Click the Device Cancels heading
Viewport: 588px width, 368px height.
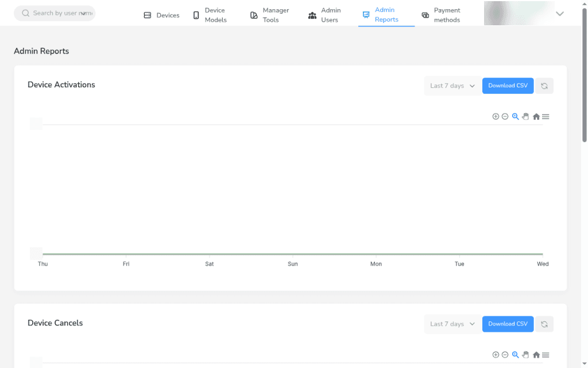55,323
